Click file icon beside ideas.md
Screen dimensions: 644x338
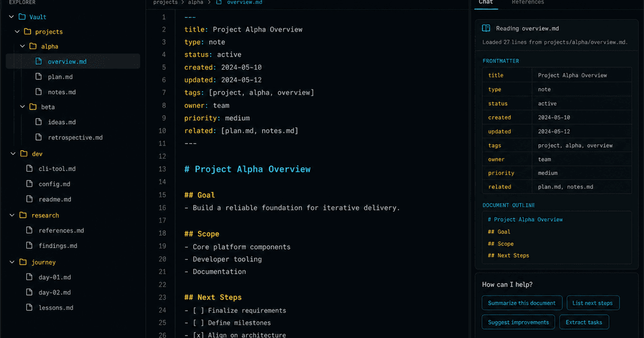pos(39,122)
